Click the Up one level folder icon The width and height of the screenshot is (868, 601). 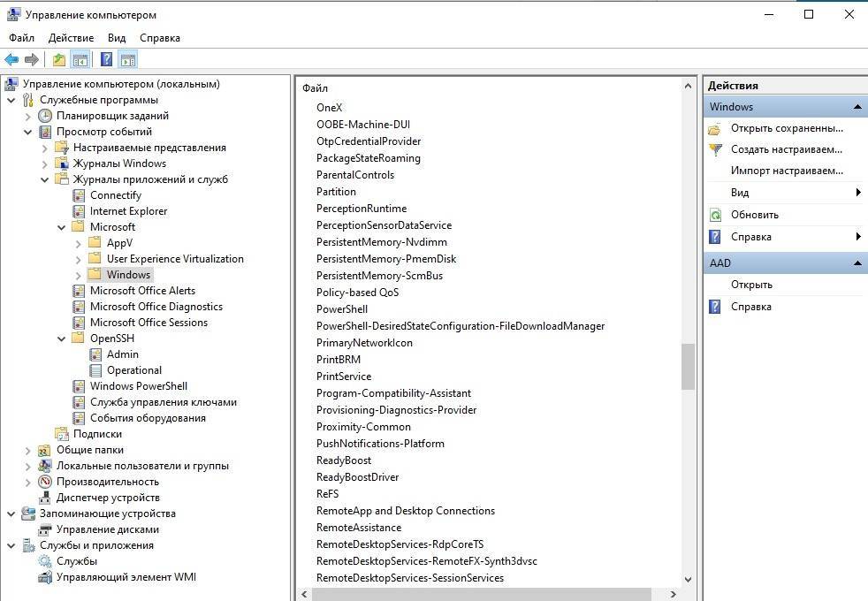(x=58, y=60)
